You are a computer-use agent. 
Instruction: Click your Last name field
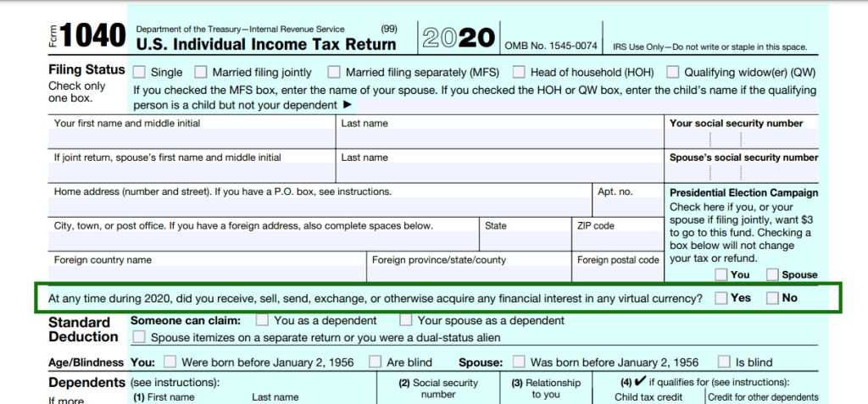pyautogui.click(x=500, y=138)
